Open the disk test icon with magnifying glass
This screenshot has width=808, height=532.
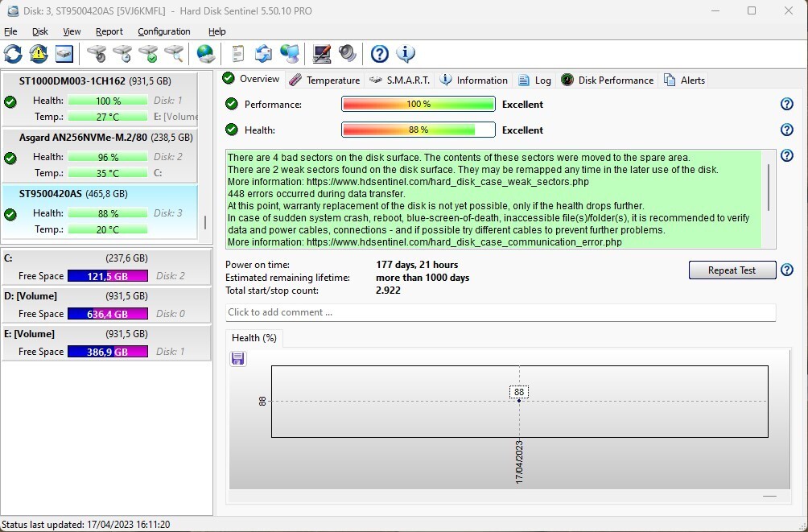pos(174,54)
